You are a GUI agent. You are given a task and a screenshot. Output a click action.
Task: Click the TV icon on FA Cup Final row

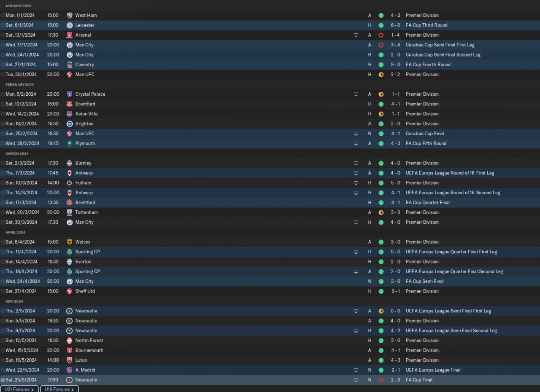[x=356, y=380]
